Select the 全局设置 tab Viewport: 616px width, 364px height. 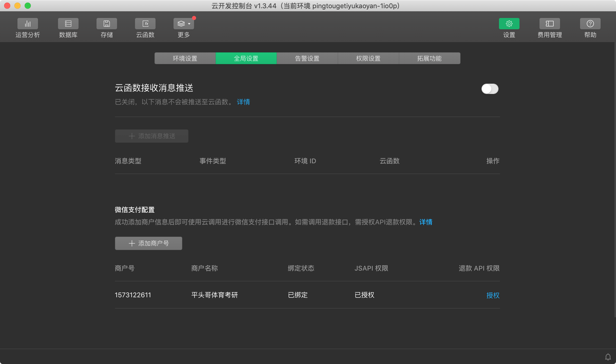[246, 59]
